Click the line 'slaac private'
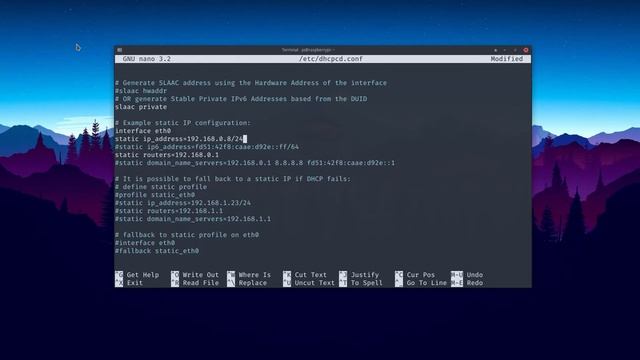 (x=141, y=107)
